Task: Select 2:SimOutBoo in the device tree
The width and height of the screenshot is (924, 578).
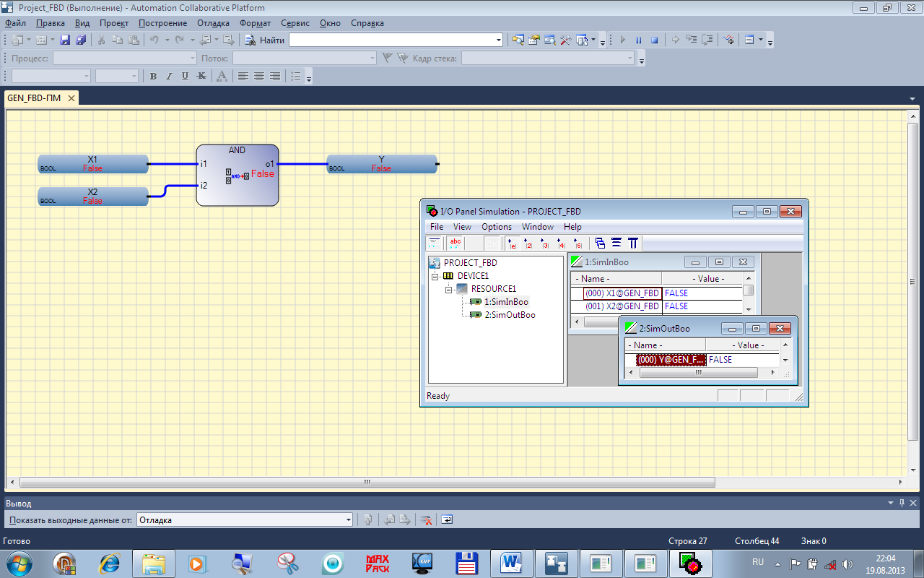Action: 510,315
